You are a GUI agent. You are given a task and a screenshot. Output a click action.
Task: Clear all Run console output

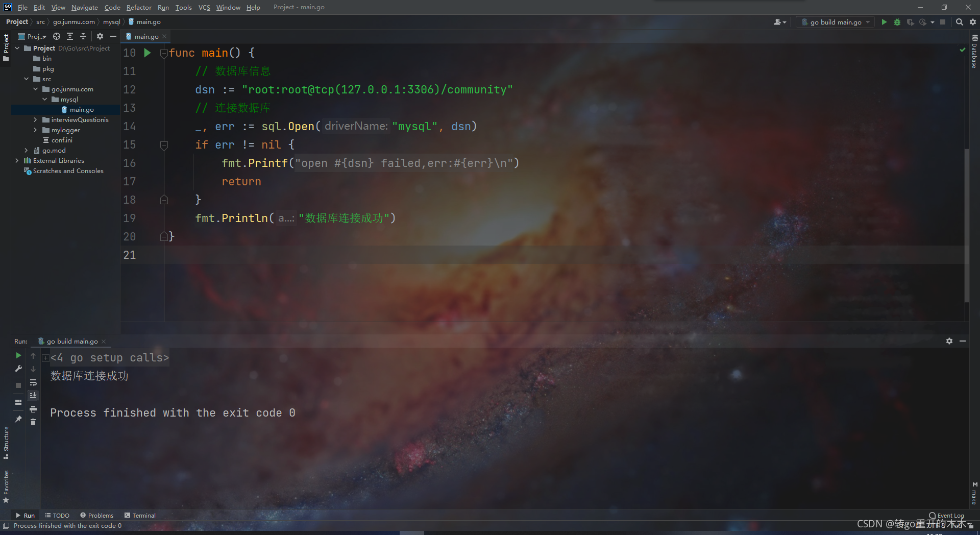[x=33, y=422]
